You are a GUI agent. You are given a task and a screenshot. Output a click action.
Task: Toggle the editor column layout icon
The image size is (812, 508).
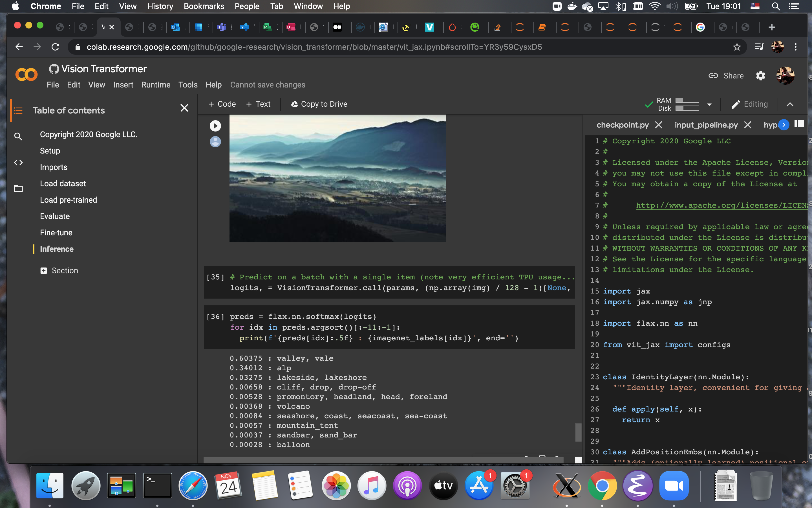coord(799,124)
